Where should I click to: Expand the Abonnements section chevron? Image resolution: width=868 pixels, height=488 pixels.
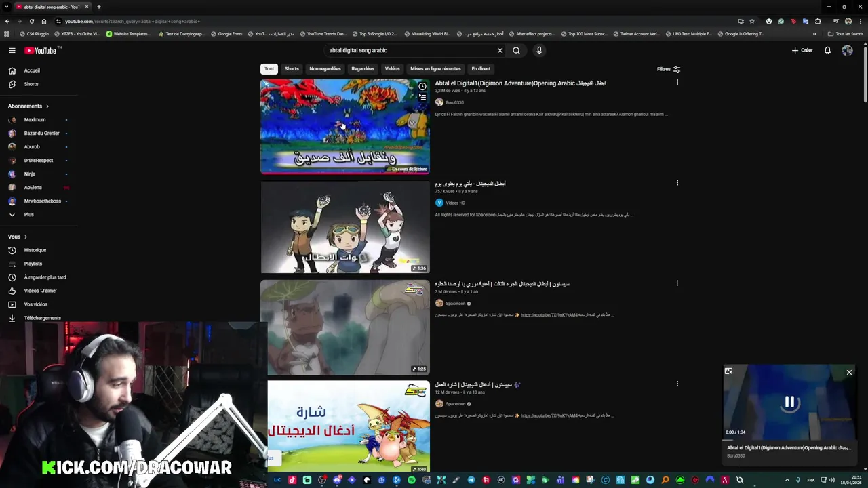coord(47,106)
